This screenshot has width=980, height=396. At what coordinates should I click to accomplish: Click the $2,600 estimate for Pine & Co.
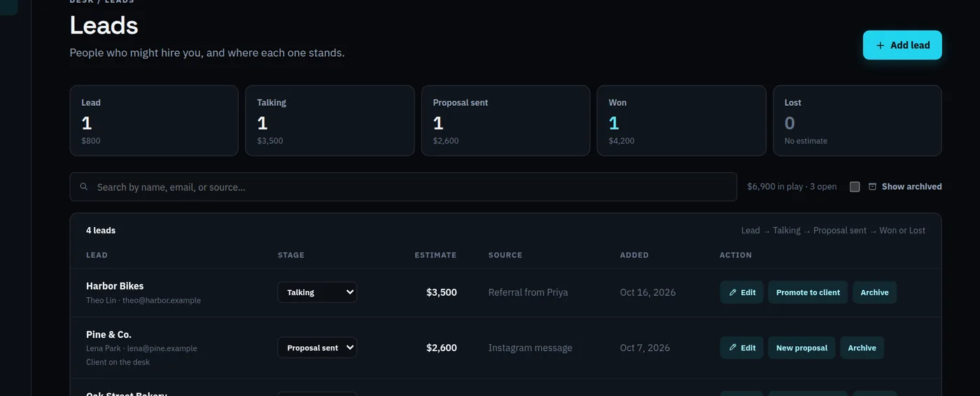tap(442, 348)
